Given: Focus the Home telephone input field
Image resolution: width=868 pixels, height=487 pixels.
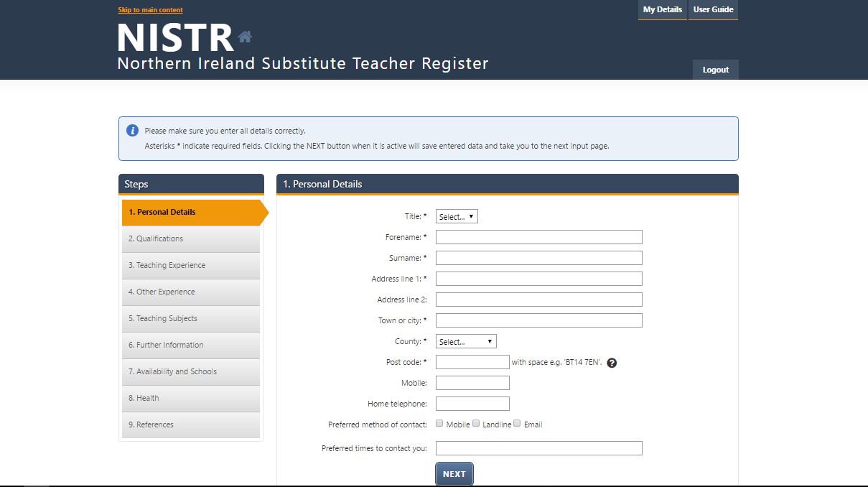Looking at the screenshot, I should tap(472, 404).
